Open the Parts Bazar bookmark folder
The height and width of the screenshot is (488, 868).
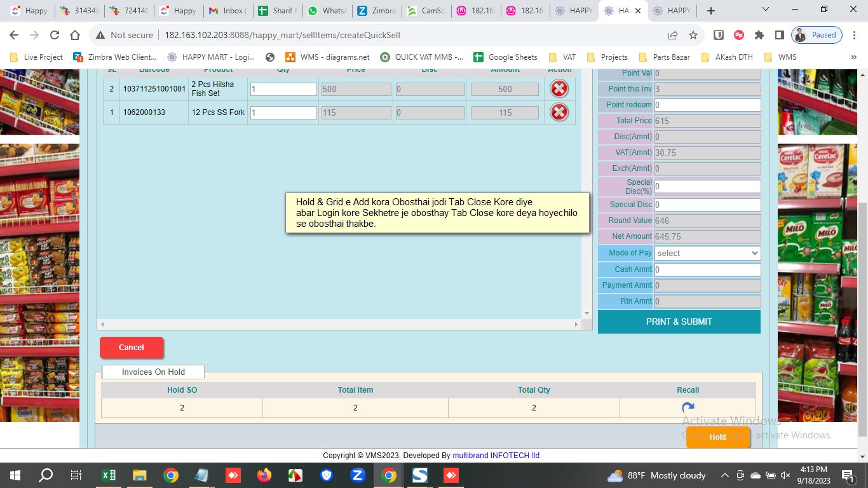[x=664, y=57]
